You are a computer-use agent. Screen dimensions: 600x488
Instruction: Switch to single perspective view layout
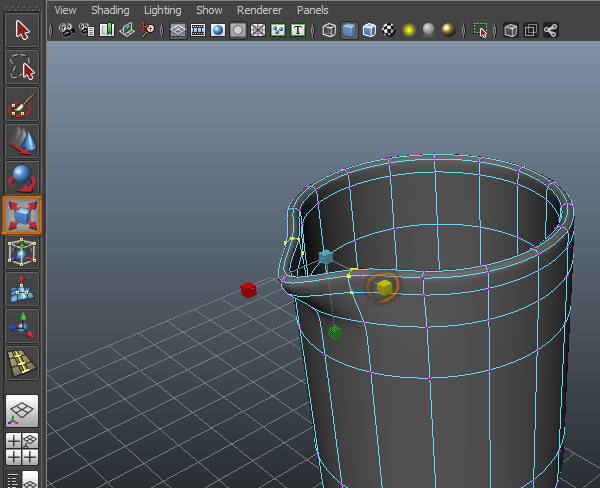[x=22, y=411]
